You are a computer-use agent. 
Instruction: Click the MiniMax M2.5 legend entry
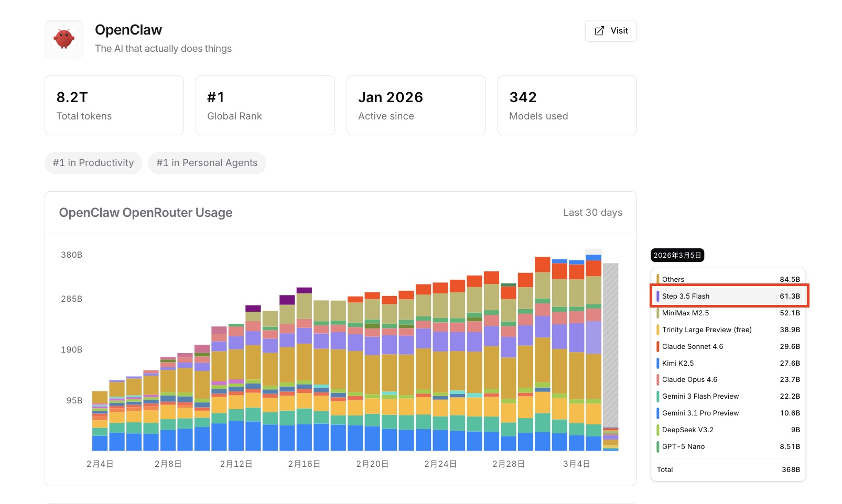pyautogui.click(x=729, y=313)
